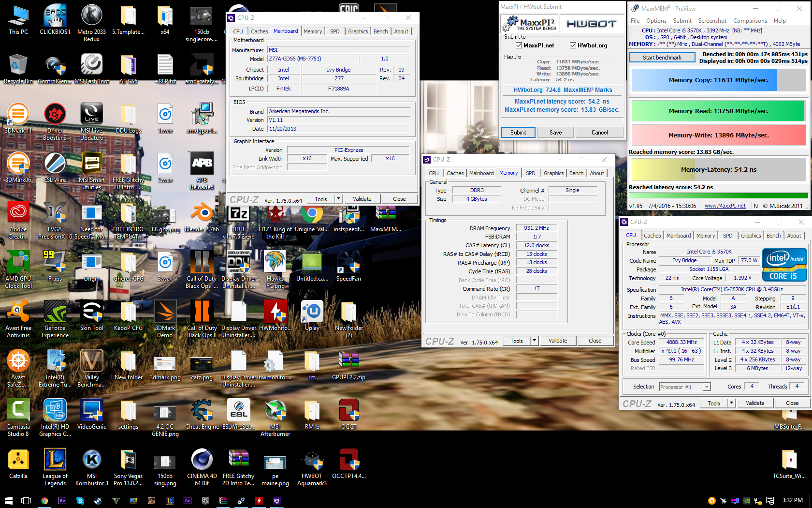Open the Windows Start menu

(8, 501)
